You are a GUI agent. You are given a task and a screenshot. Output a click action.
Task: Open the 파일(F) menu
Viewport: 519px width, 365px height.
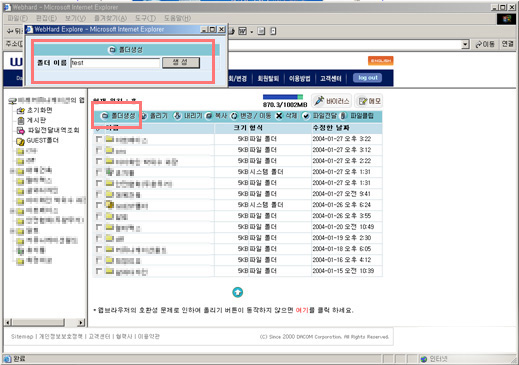(17, 18)
